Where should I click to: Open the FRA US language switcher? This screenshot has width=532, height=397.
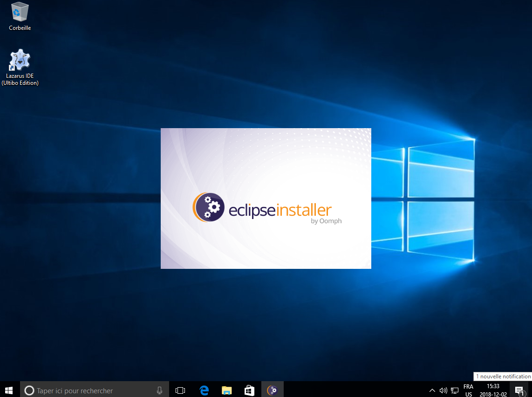[468, 390]
